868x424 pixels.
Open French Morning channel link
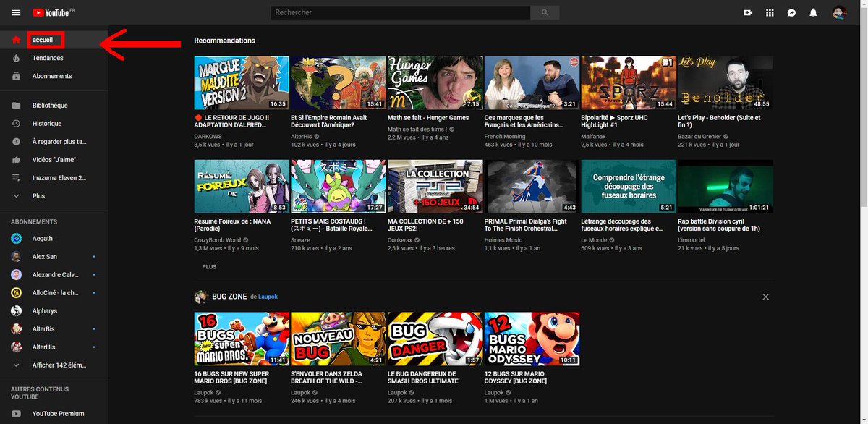pos(505,136)
